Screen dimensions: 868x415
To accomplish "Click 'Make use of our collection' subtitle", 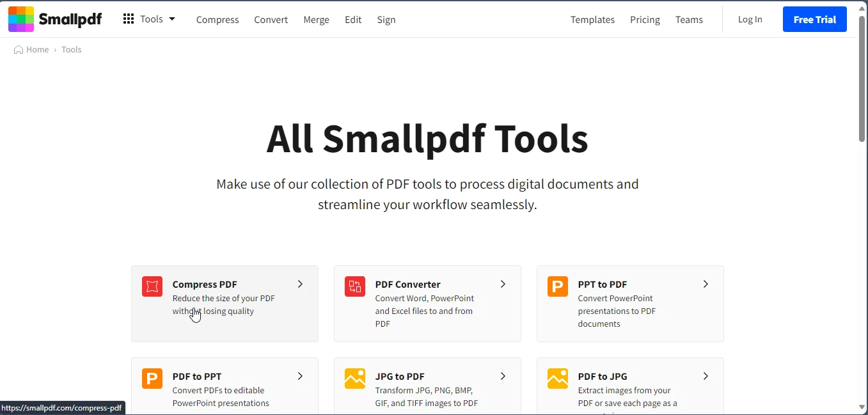I will (x=427, y=194).
